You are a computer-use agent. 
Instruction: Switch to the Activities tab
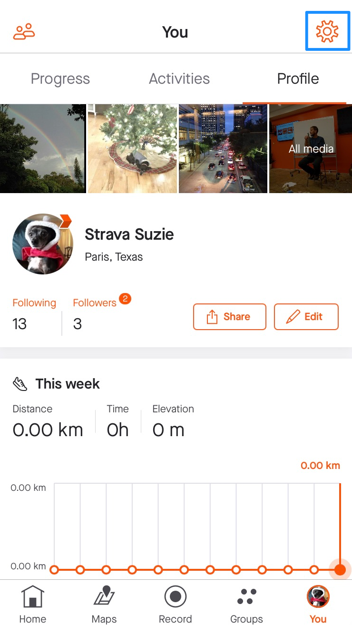(x=179, y=79)
